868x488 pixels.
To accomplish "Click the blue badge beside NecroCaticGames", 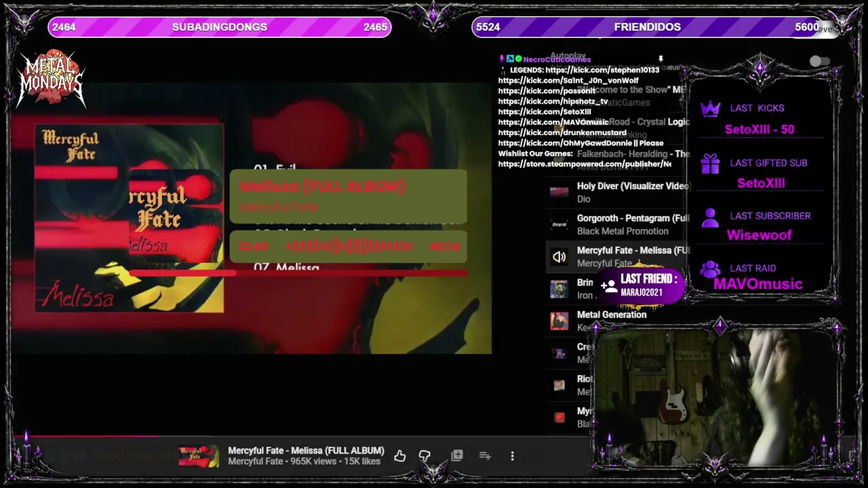I will point(510,59).
